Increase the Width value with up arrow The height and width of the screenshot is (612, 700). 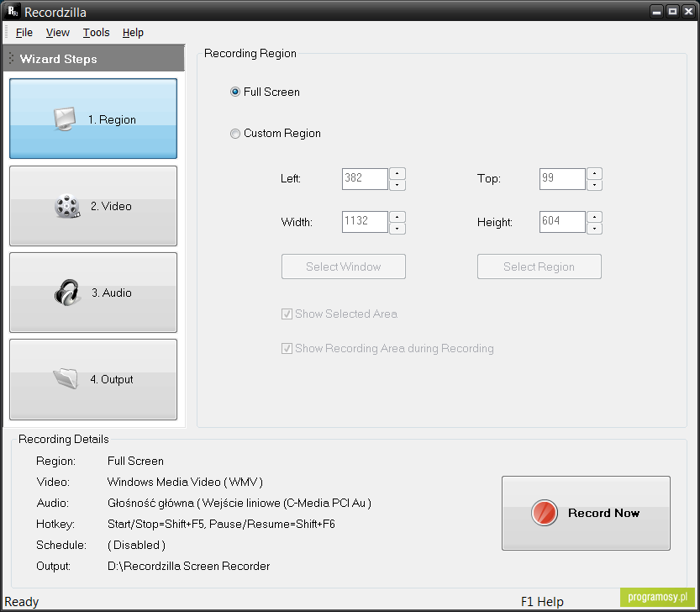click(x=397, y=217)
